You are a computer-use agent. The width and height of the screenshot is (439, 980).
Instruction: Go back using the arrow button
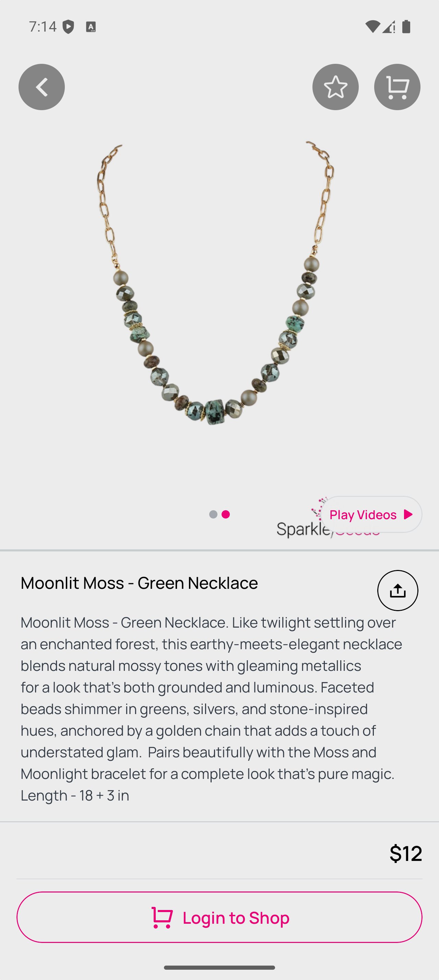41,87
